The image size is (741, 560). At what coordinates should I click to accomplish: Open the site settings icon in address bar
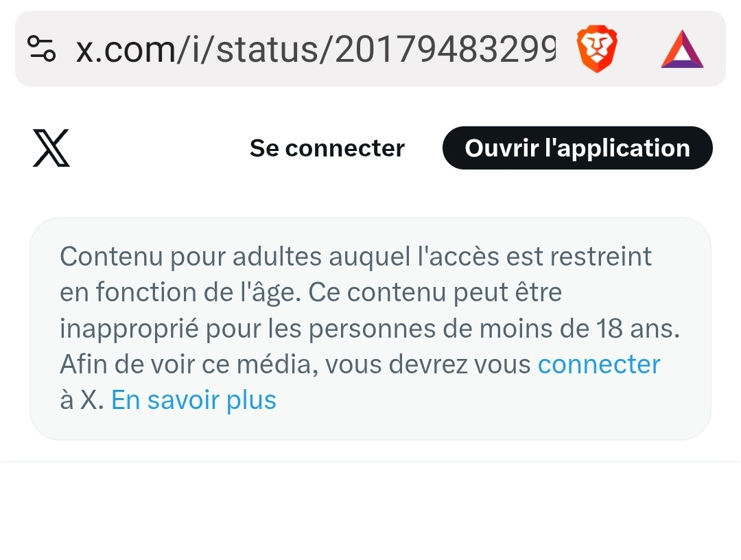(x=40, y=49)
